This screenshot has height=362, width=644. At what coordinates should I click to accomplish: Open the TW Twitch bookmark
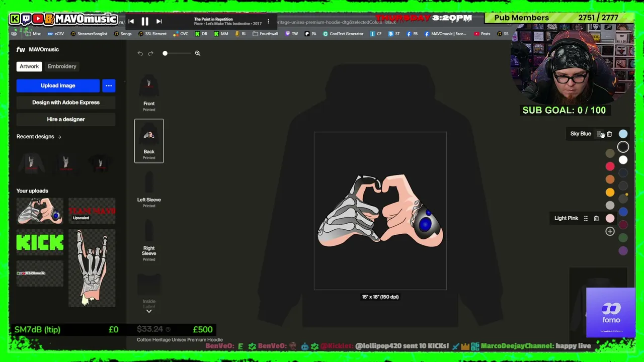(x=292, y=34)
